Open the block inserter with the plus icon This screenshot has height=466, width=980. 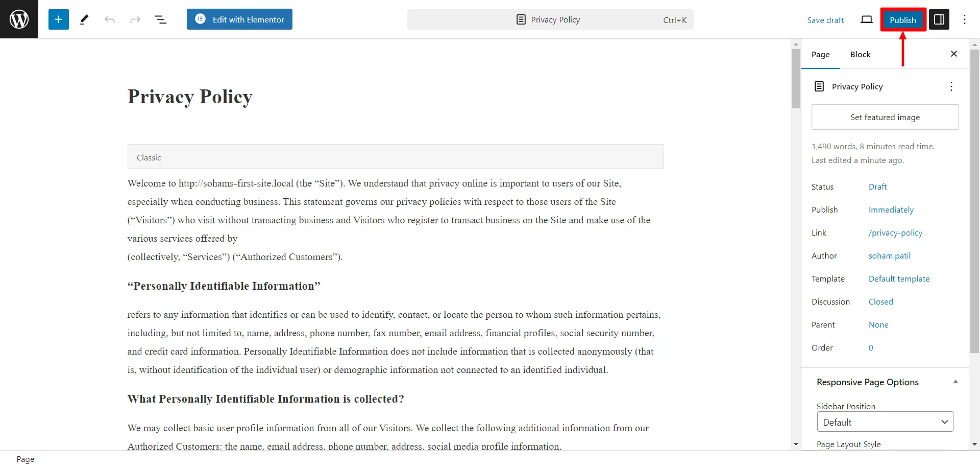(x=58, y=19)
